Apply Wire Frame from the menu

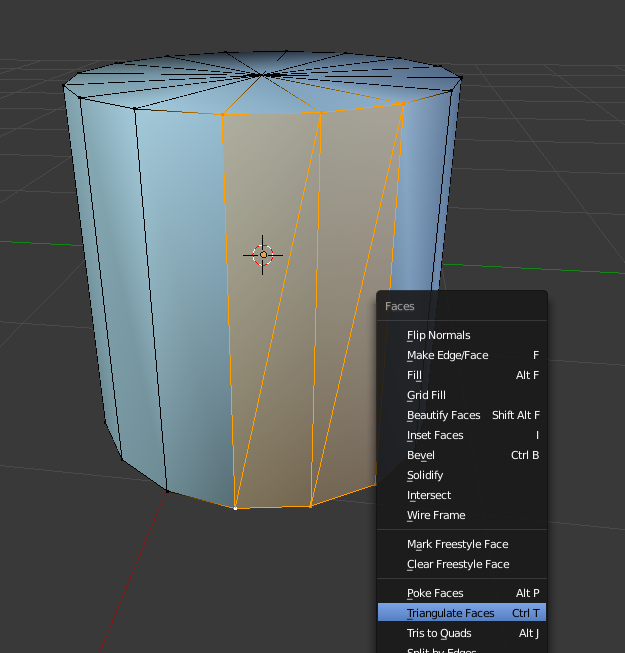click(436, 515)
